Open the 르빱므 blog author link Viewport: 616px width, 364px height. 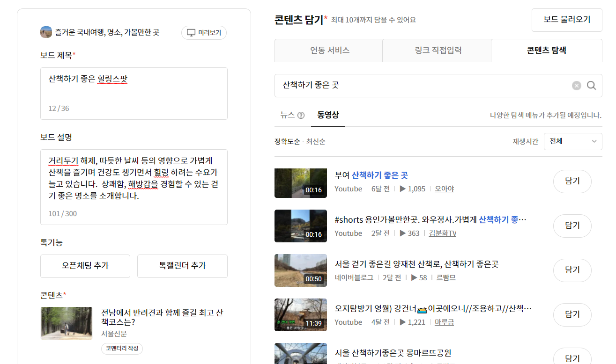pyautogui.click(x=446, y=278)
